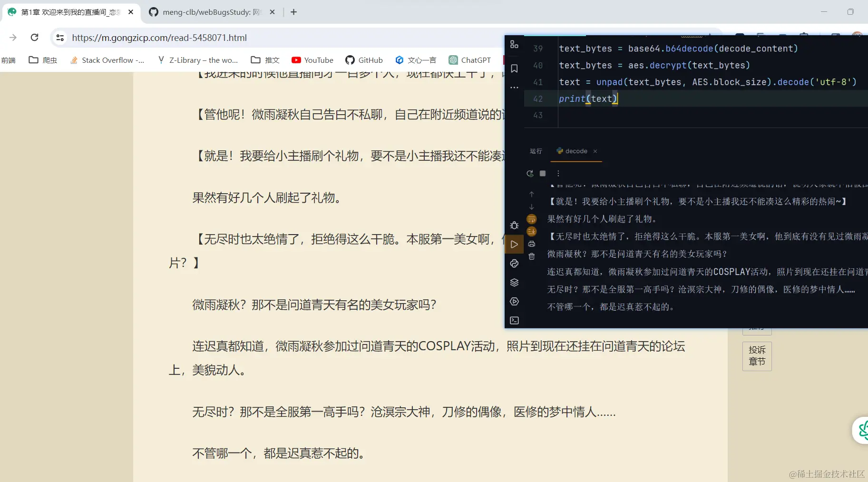Screen dimensions: 868x482
Task: Open the Debug tool window bug icon
Action: pyautogui.click(x=515, y=225)
